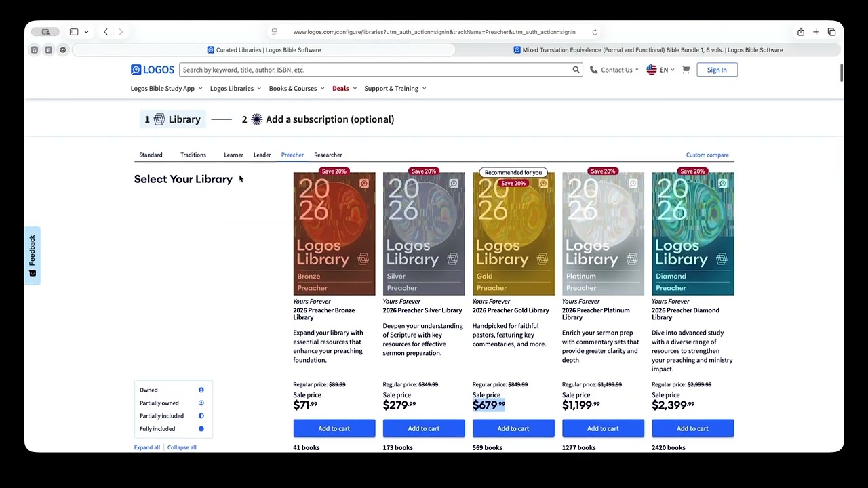Click the search magnifier icon

tap(576, 70)
